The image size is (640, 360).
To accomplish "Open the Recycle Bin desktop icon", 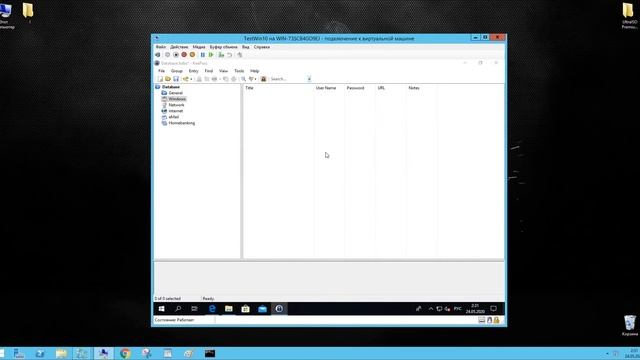I will [630, 326].
